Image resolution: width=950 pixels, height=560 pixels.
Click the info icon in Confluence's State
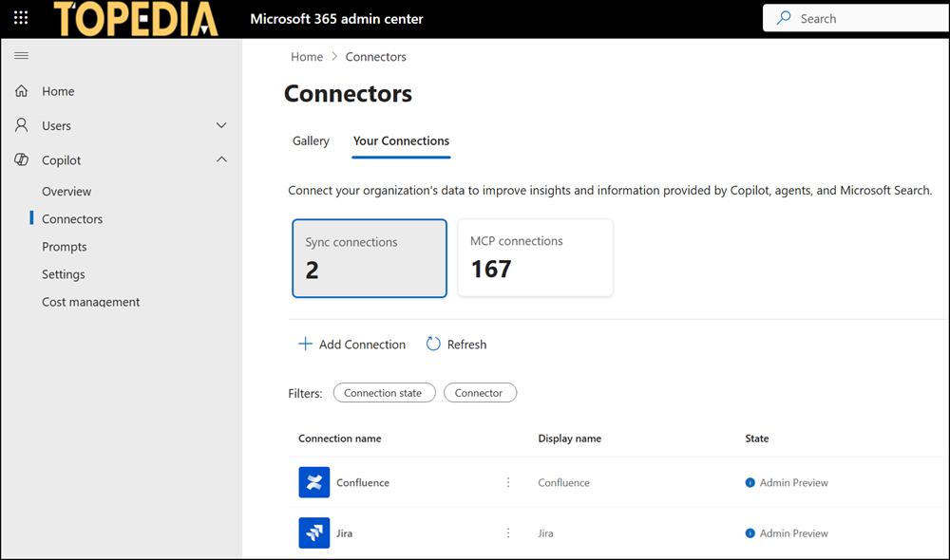click(x=750, y=482)
